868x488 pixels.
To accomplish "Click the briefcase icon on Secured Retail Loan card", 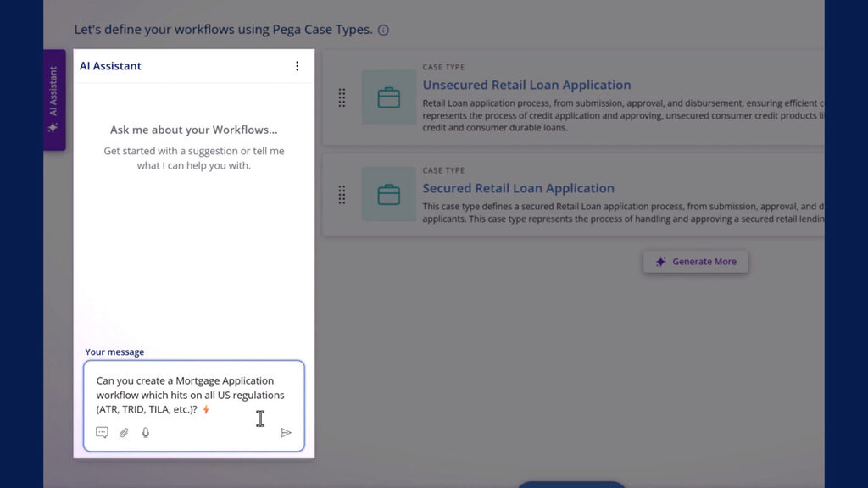I will coord(388,195).
